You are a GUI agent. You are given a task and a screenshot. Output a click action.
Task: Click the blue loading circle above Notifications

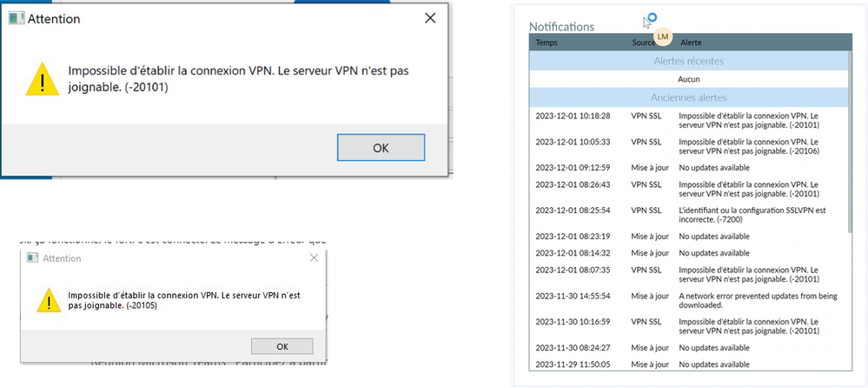tap(652, 17)
